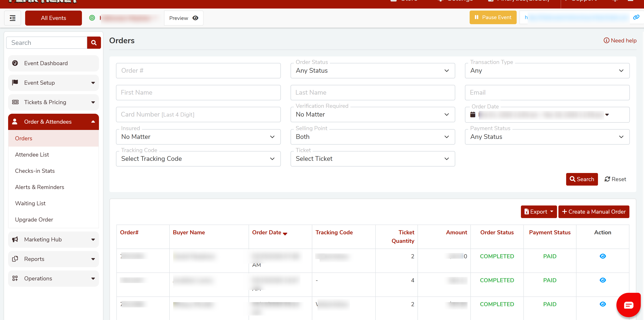This screenshot has width=644, height=320.
Task: Click the copy event link icon
Action: coord(636,17)
